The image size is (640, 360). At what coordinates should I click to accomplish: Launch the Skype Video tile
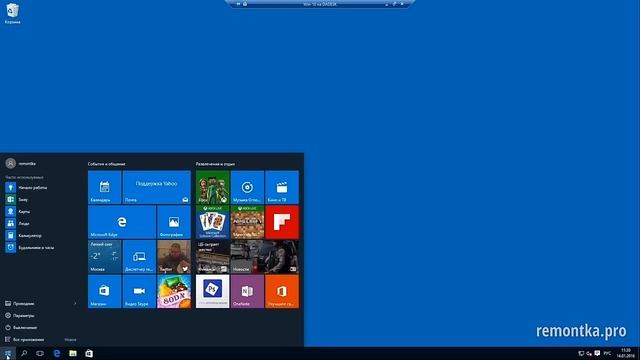coord(139,291)
